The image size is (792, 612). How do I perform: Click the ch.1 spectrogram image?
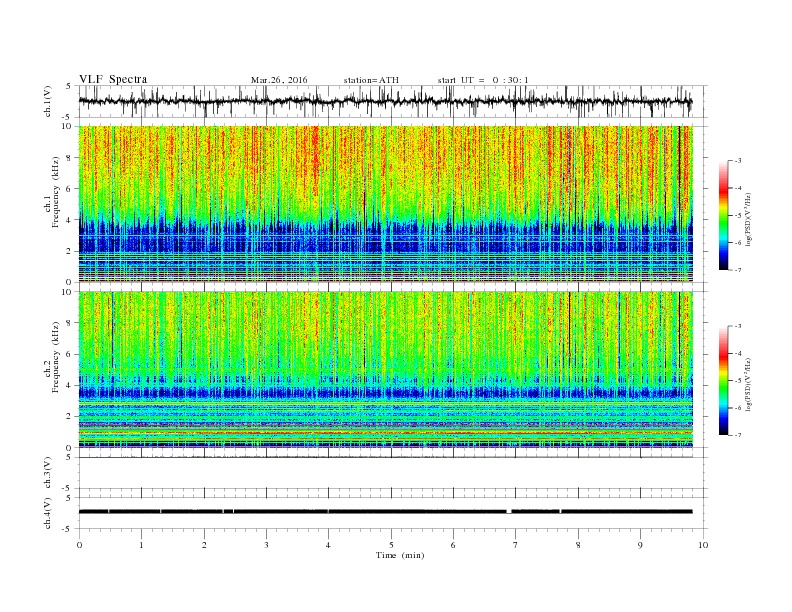coord(386,204)
